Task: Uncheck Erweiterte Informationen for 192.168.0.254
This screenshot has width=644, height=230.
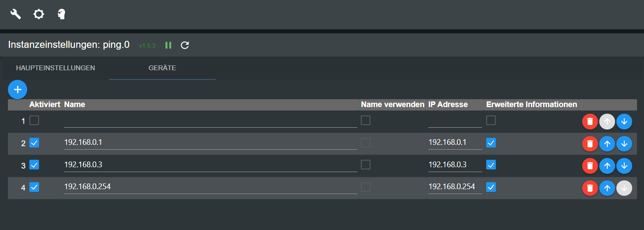Action: click(491, 187)
